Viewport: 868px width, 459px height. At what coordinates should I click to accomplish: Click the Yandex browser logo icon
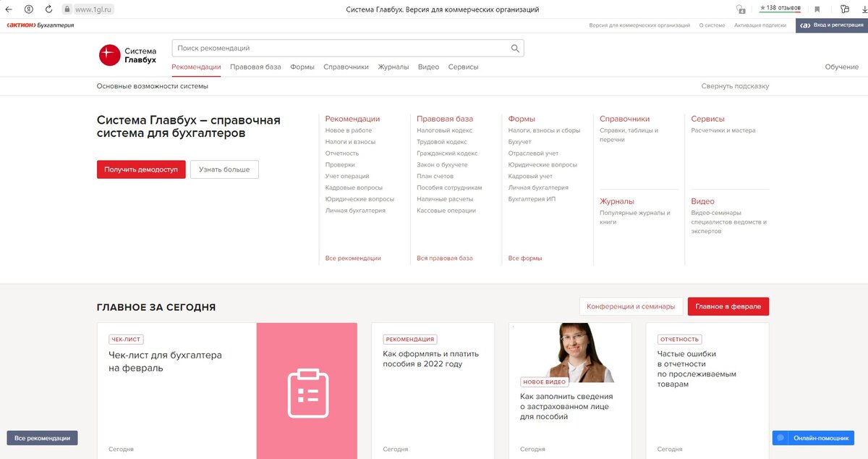point(29,9)
